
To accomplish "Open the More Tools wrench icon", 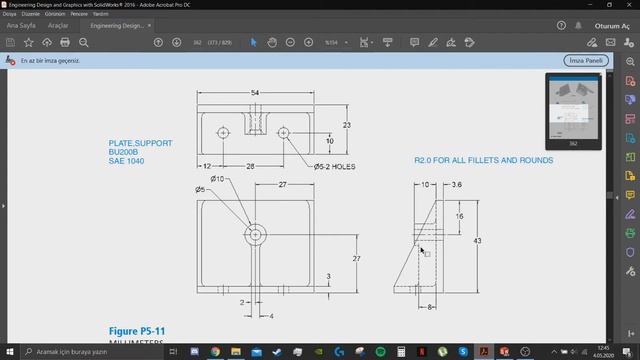I will tap(630, 271).
